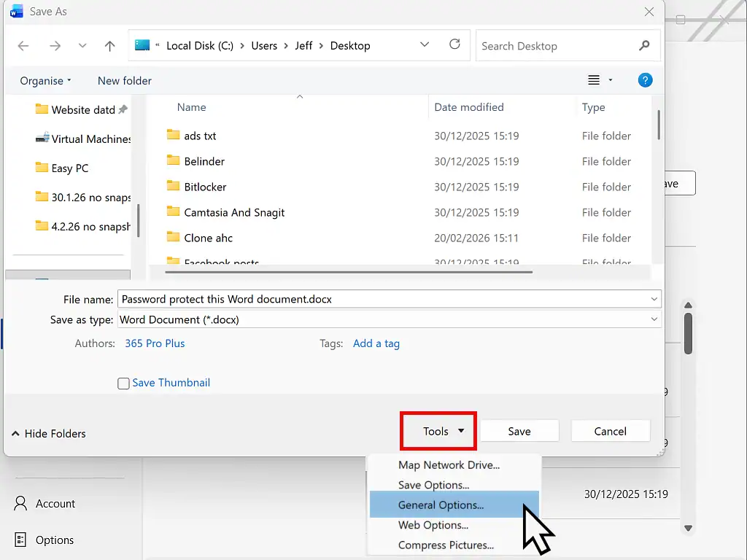Viewport: 747px width, 560px height.
Task: Open the Belinder folder
Action: pos(205,161)
